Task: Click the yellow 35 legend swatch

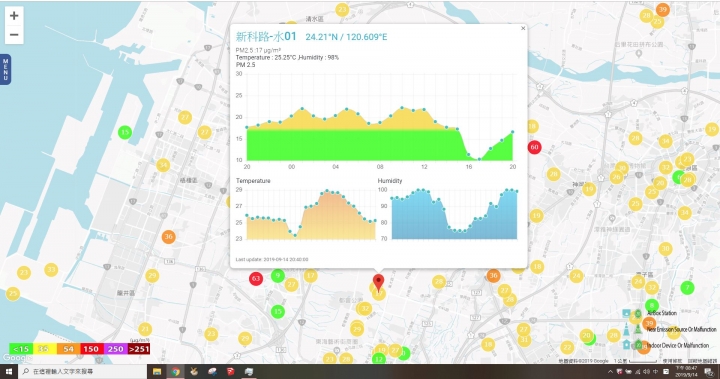Action: coord(44,349)
